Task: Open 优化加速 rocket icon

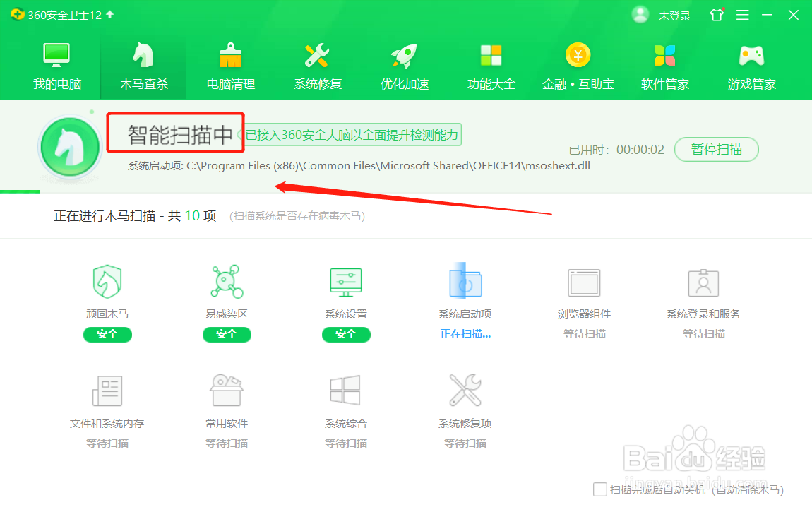Action: [404, 55]
